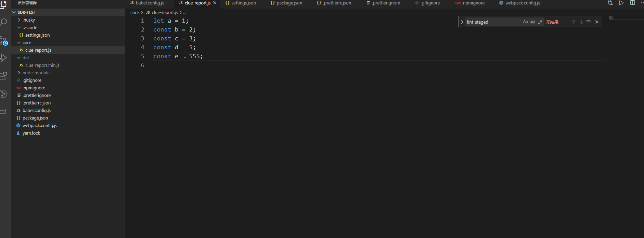Click the lint-staged find input field
644x238 pixels.
[x=493, y=22]
